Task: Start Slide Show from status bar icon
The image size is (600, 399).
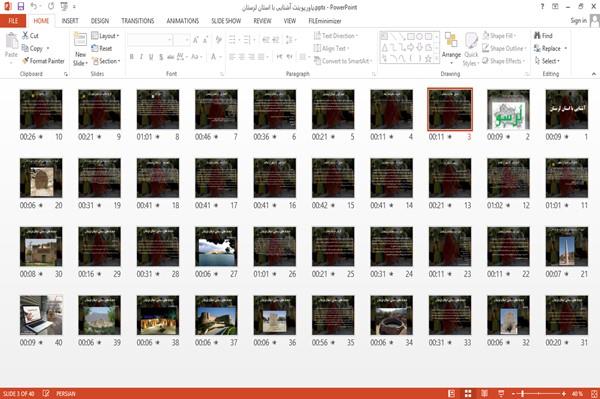Action: coord(501,394)
